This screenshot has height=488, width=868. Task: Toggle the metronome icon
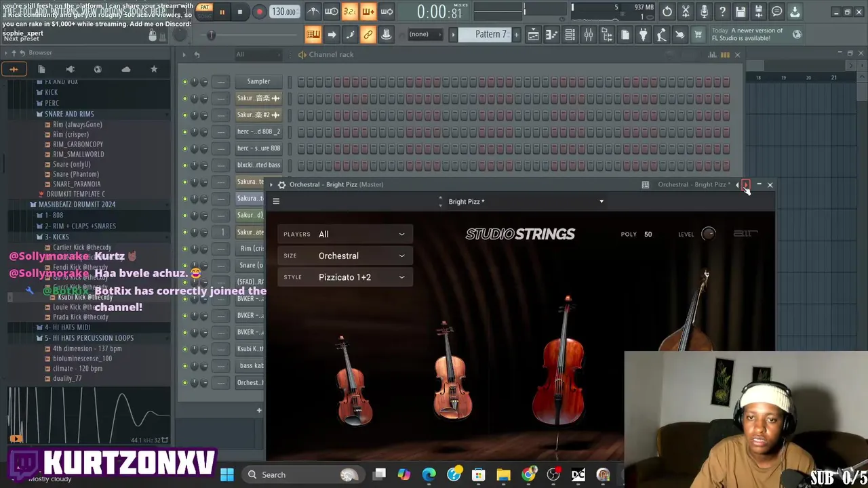(313, 12)
